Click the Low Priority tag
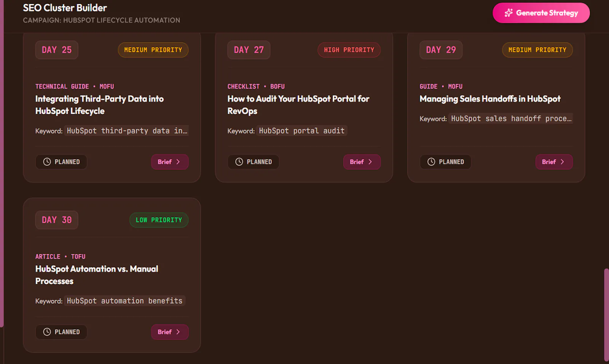Viewport: 609px width, 364px height. pos(159,220)
